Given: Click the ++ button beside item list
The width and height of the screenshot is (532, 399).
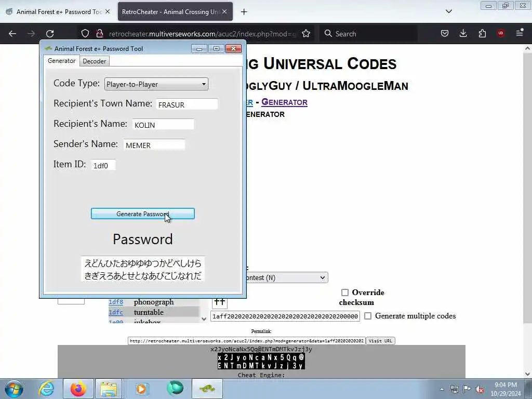Looking at the screenshot, I should (x=220, y=302).
